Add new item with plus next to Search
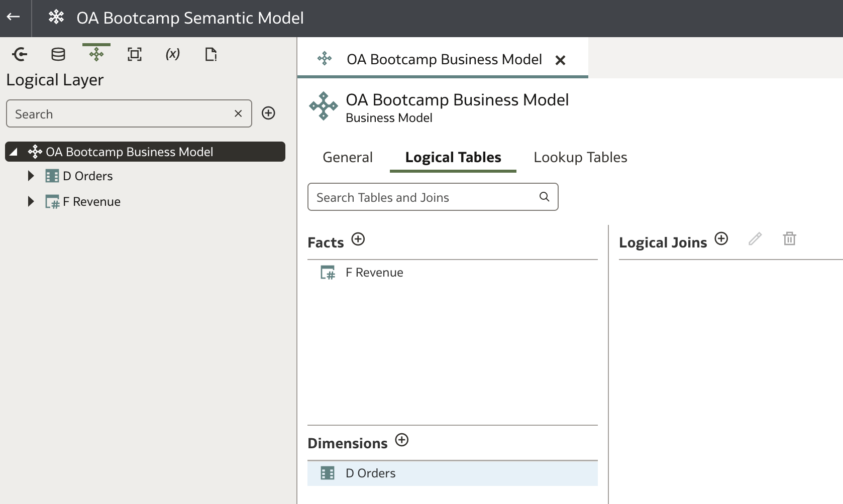The height and width of the screenshot is (504, 843). [x=268, y=113]
